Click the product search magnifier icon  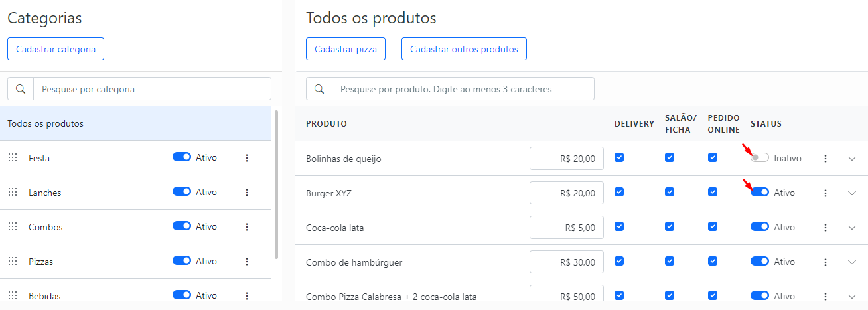click(x=319, y=89)
